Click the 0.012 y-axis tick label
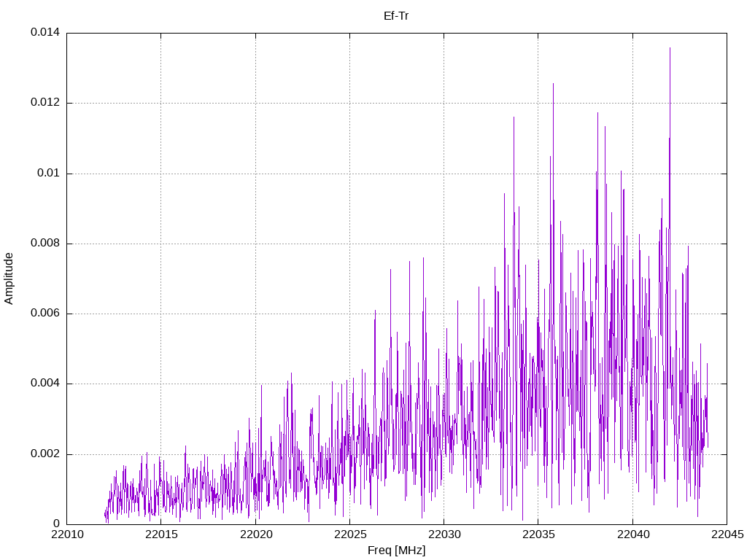Image resolution: width=747 pixels, height=560 pixels. coord(45,102)
